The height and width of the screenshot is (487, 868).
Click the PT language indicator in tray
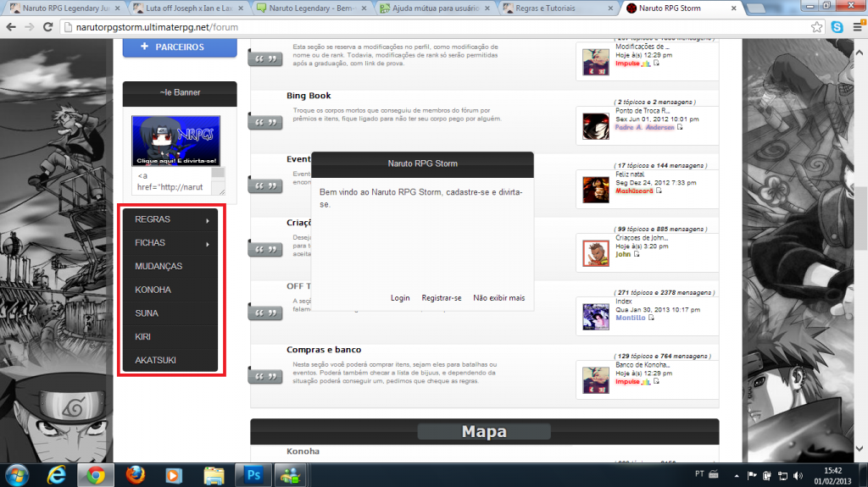(699, 474)
